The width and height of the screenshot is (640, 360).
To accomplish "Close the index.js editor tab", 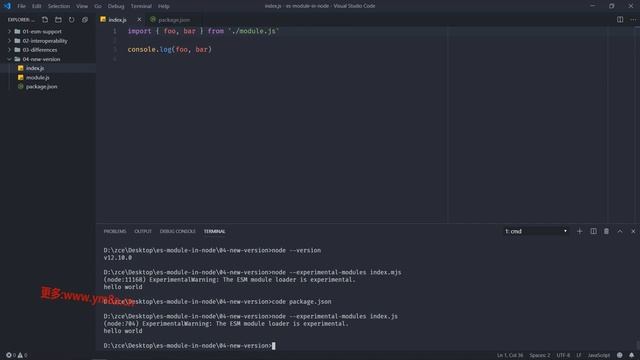I will (x=139, y=20).
